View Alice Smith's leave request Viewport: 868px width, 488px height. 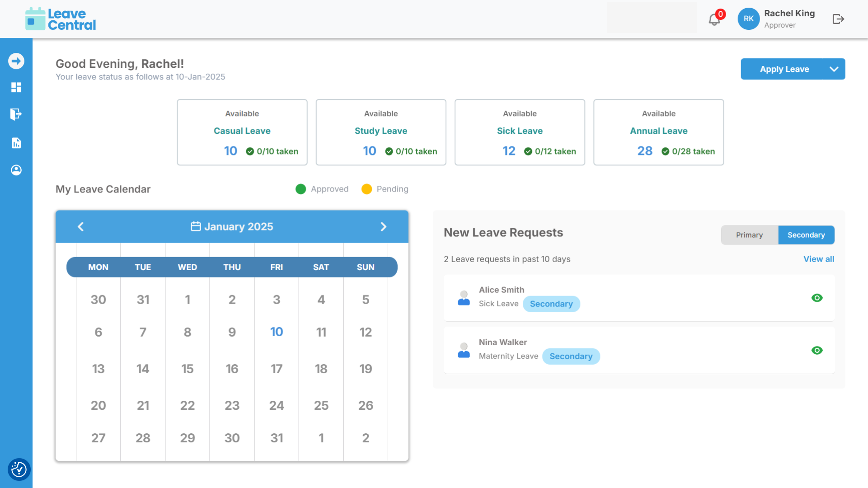(x=817, y=298)
